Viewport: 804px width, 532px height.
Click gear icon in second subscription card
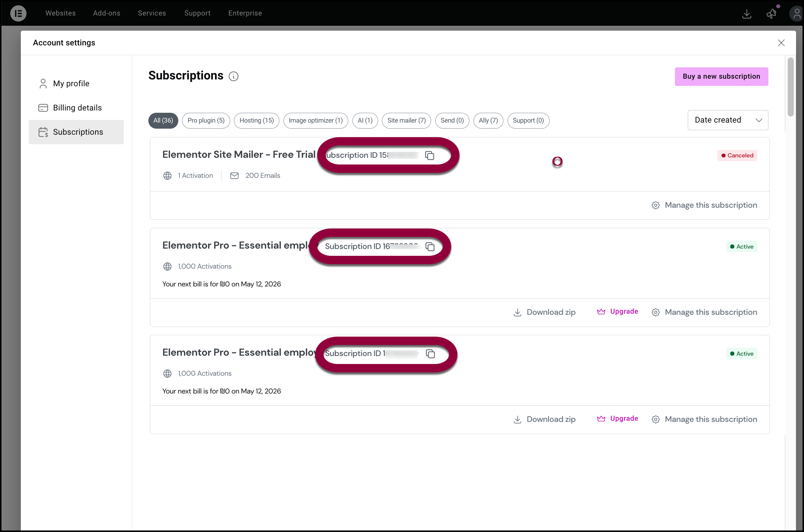[x=656, y=312]
